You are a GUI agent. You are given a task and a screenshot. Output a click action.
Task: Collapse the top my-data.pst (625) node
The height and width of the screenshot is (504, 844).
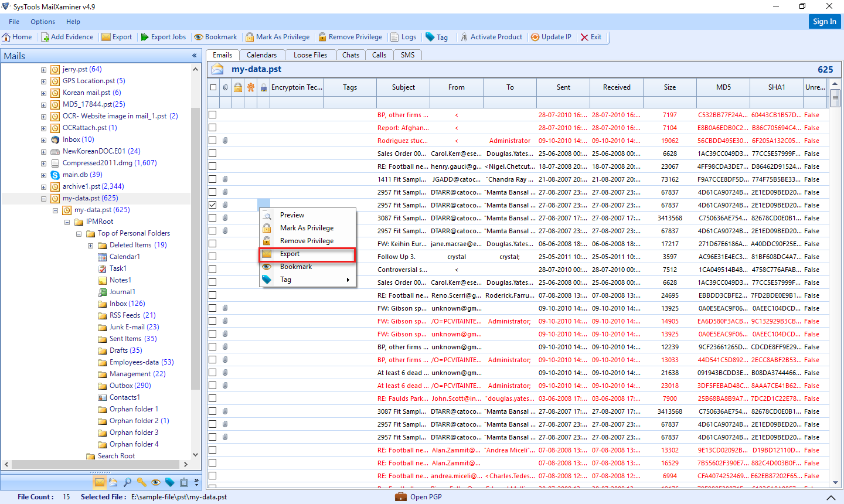coord(43,199)
